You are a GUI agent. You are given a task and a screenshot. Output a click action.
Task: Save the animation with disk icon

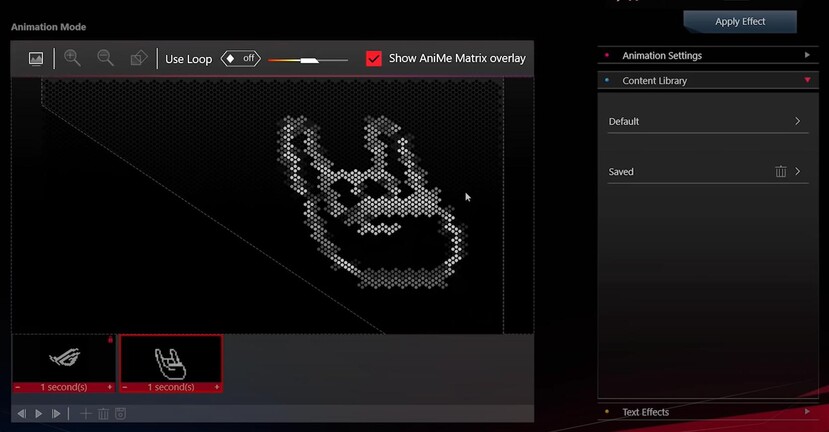[x=121, y=413]
